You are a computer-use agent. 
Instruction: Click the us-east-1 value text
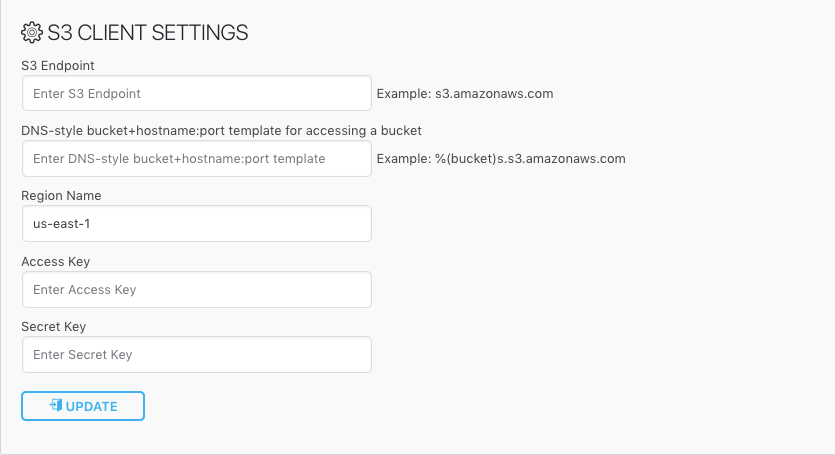[x=62, y=224]
